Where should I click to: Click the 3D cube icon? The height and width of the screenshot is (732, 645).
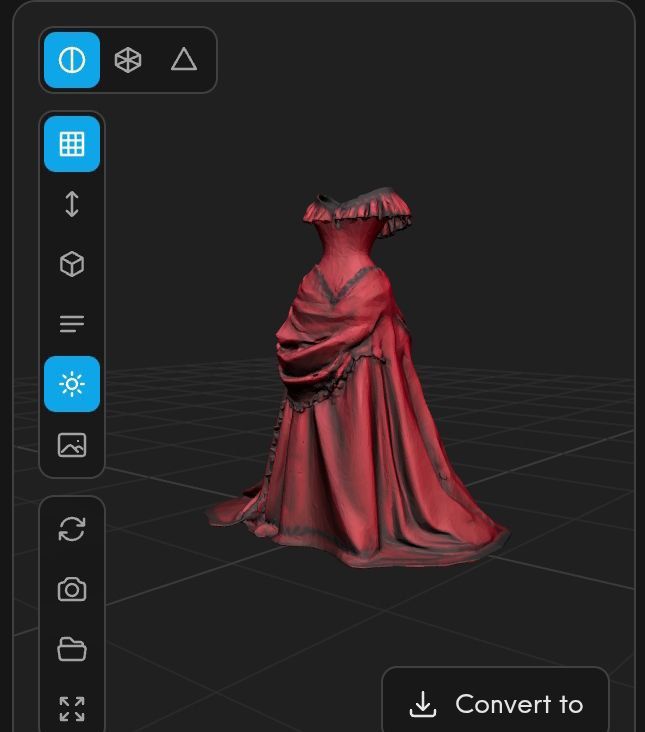click(72, 264)
